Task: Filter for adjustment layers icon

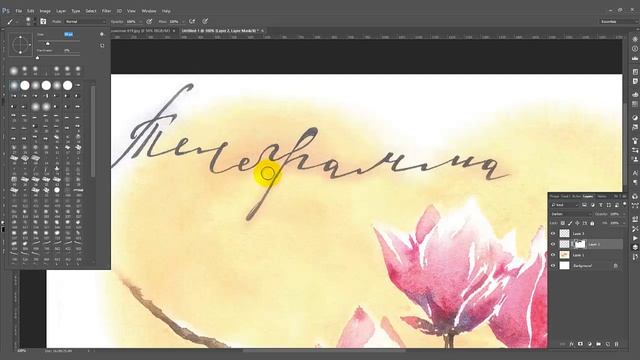Action: coord(593,205)
